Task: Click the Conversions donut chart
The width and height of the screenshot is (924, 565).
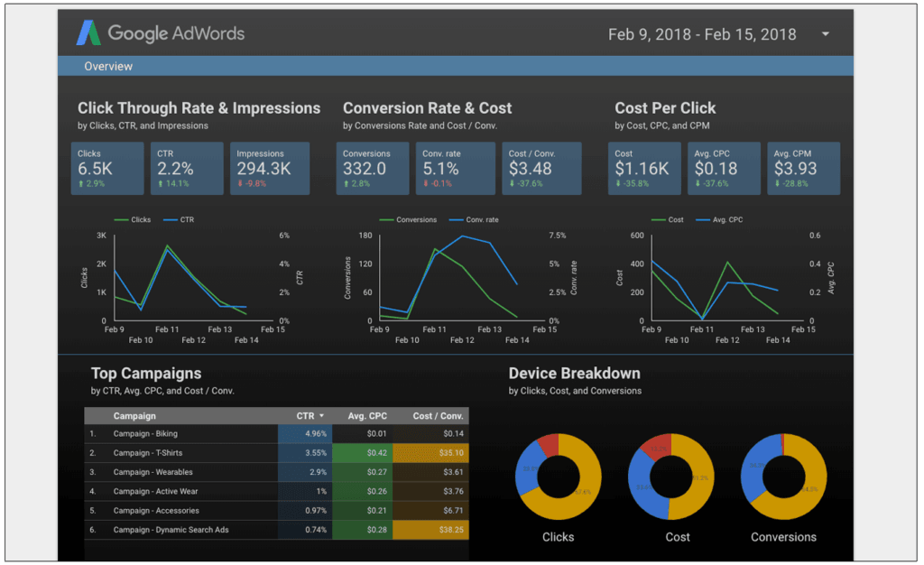Action: pyautogui.click(x=784, y=477)
